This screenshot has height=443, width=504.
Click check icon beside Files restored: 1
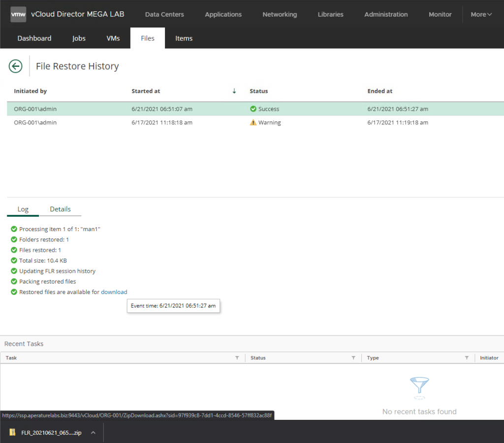14,250
